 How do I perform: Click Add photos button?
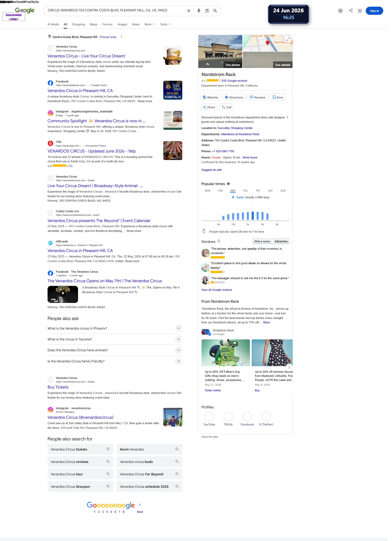[x=281, y=241]
